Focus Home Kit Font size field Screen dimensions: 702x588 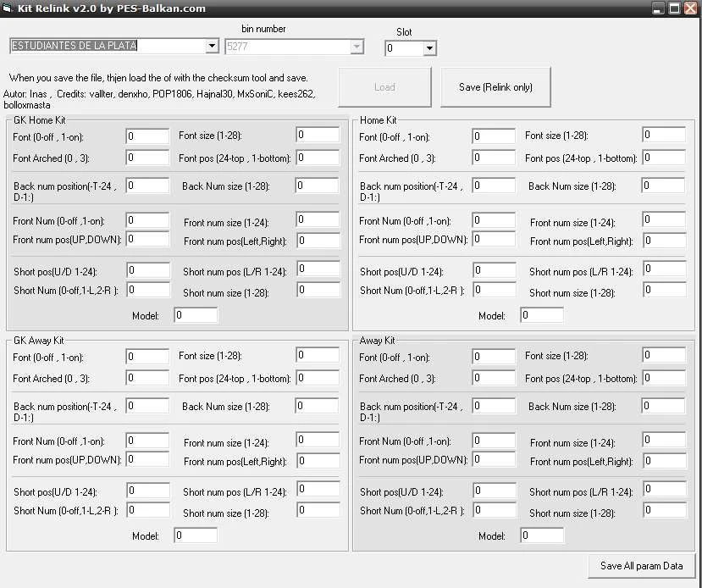[x=664, y=135]
